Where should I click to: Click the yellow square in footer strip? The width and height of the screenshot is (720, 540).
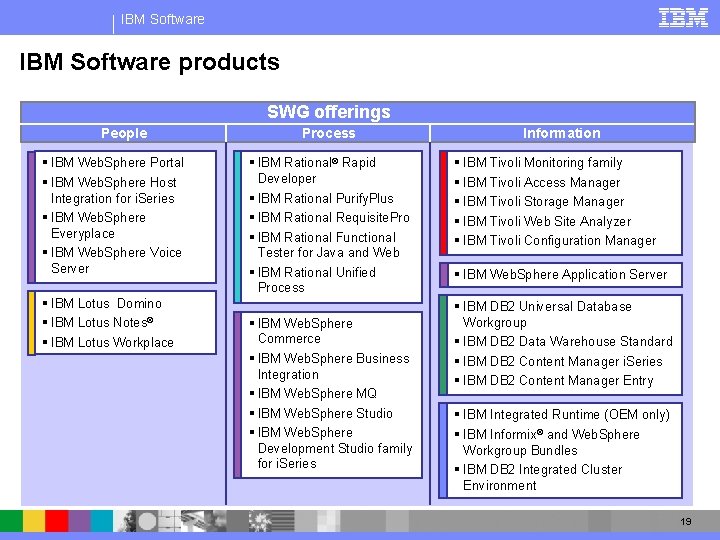point(34,521)
